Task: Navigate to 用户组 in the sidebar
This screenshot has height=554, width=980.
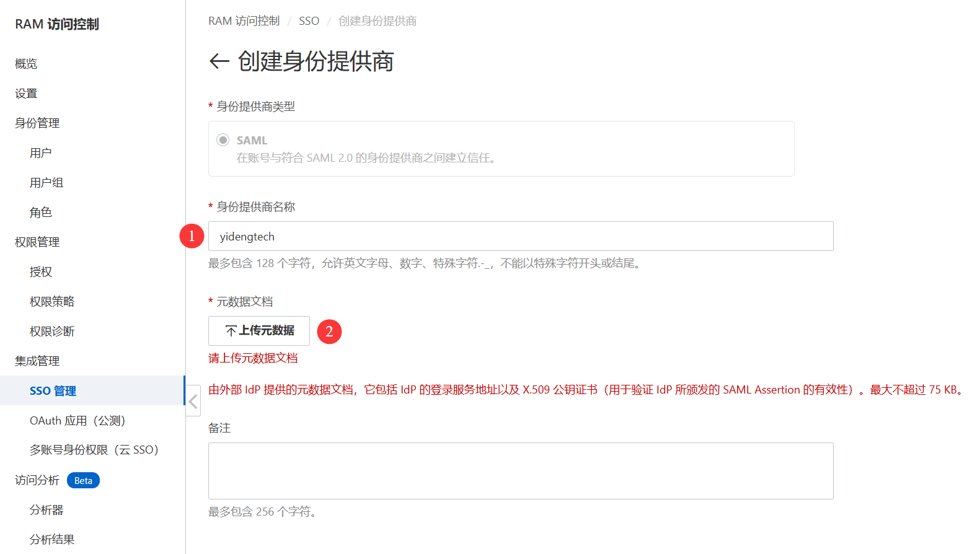Action: [46, 183]
